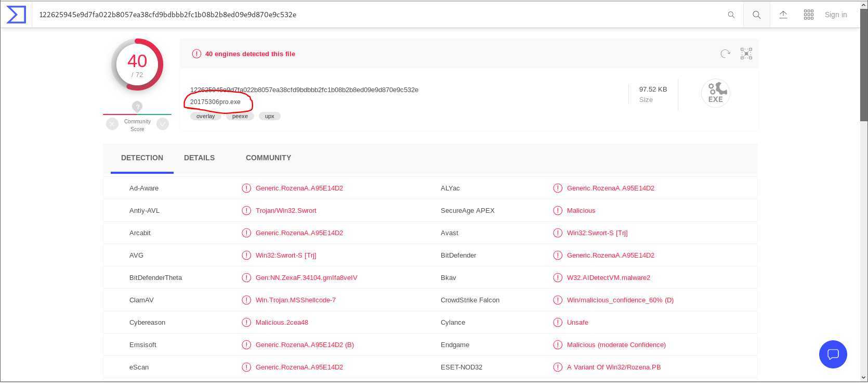Viewport: 868px width, 383px height.
Task: Downvote with community score X icon
Action: [112, 124]
